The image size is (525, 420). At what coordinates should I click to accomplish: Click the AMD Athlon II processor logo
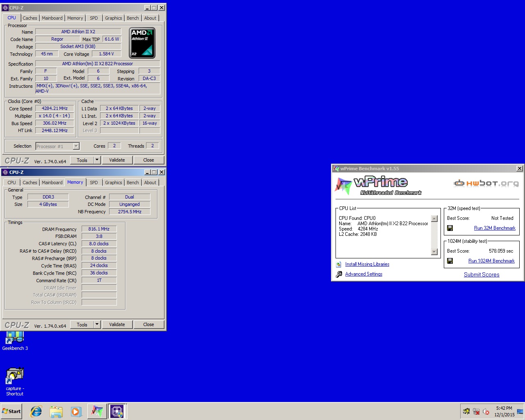tap(142, 43)
